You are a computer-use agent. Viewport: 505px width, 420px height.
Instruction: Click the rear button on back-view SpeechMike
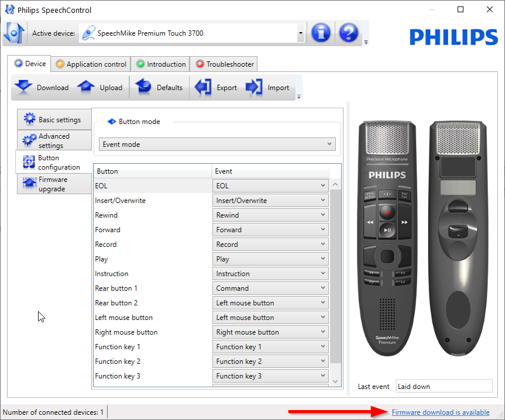coord(458,232)
